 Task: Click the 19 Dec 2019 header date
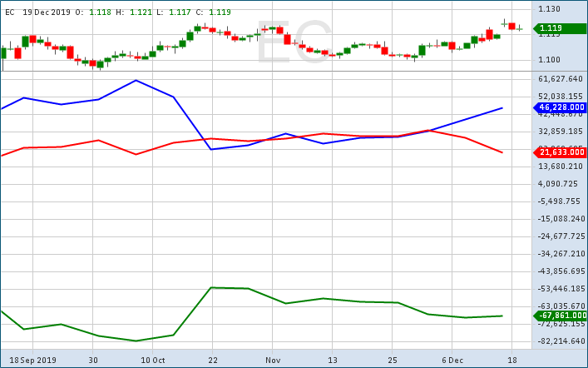tap(47, 12)
